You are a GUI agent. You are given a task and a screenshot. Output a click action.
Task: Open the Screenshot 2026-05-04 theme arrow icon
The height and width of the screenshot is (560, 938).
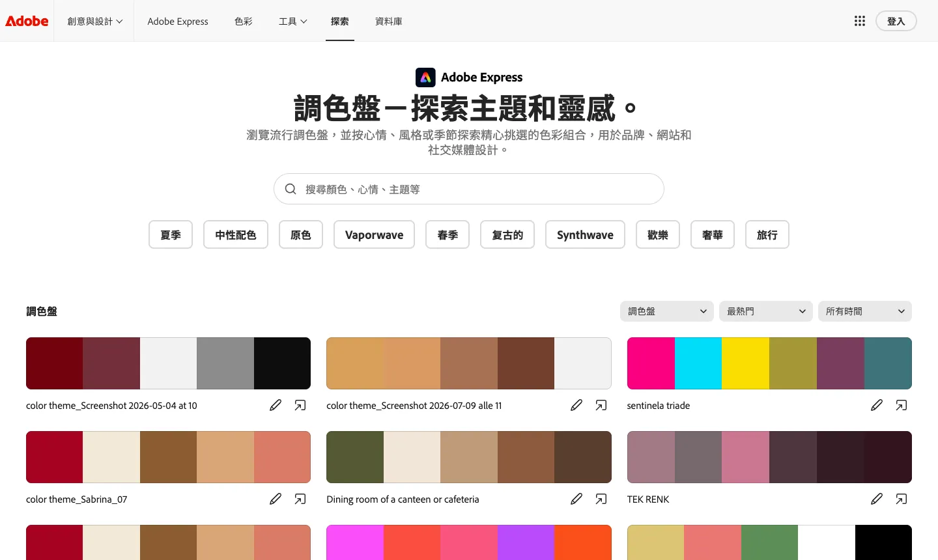pos(300,405)
